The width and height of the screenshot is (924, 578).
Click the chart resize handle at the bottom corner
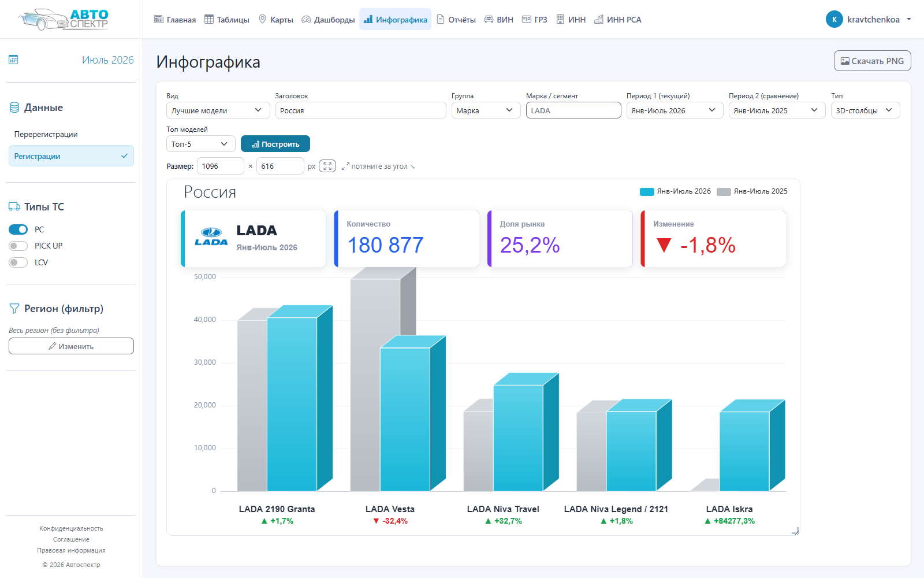click(795, 531)
